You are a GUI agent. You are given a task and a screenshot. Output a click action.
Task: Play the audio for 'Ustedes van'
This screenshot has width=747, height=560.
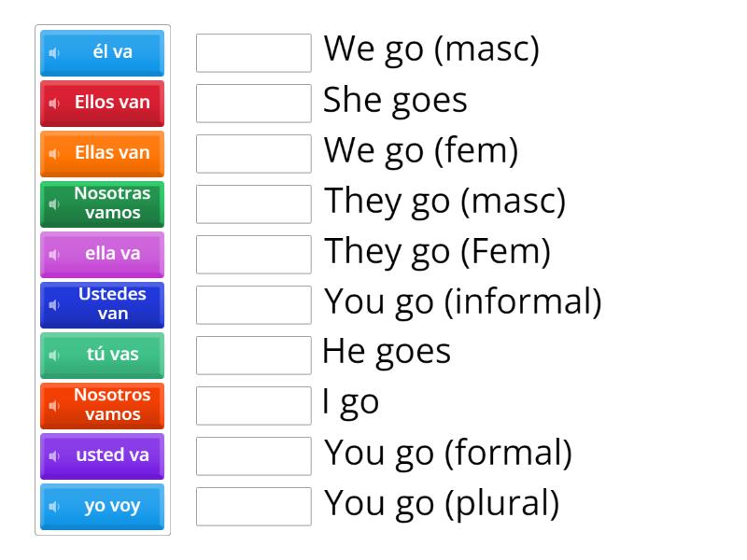[53, 305]
